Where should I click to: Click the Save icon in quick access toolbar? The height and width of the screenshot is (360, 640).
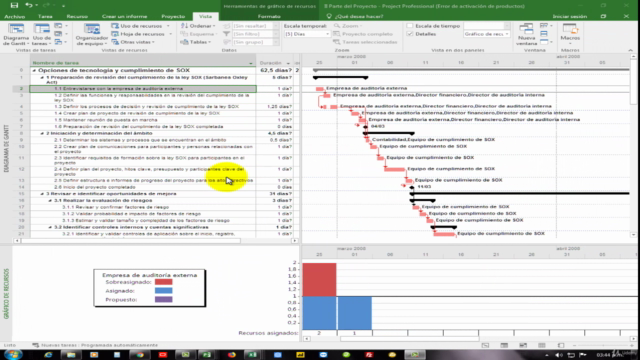pyautogui.click(x=14, y=5)
